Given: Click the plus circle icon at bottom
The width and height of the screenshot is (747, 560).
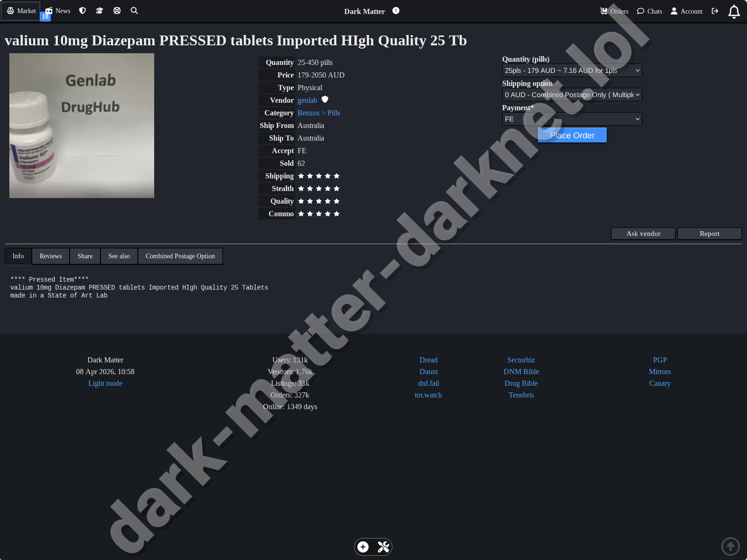Looking at the screenshot, I should click(x=363, y=547).
